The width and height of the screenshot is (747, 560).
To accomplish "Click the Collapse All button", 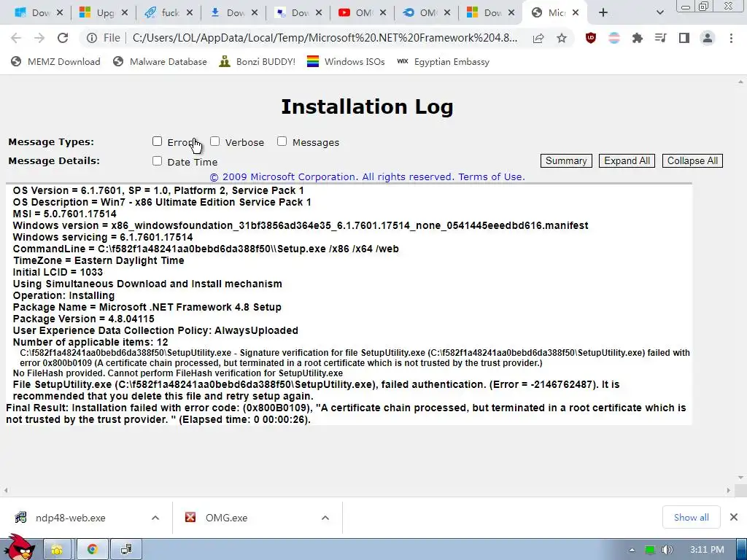I will tap(692, 161).
